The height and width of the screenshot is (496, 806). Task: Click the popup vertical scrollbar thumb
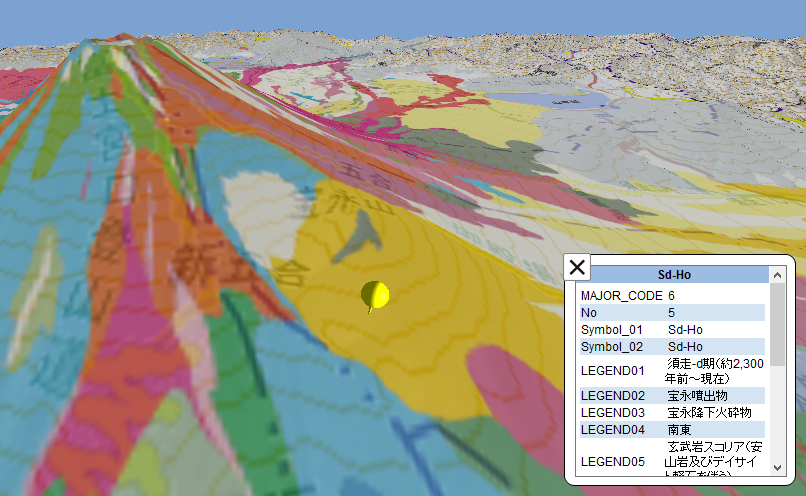tap(777, 322)
